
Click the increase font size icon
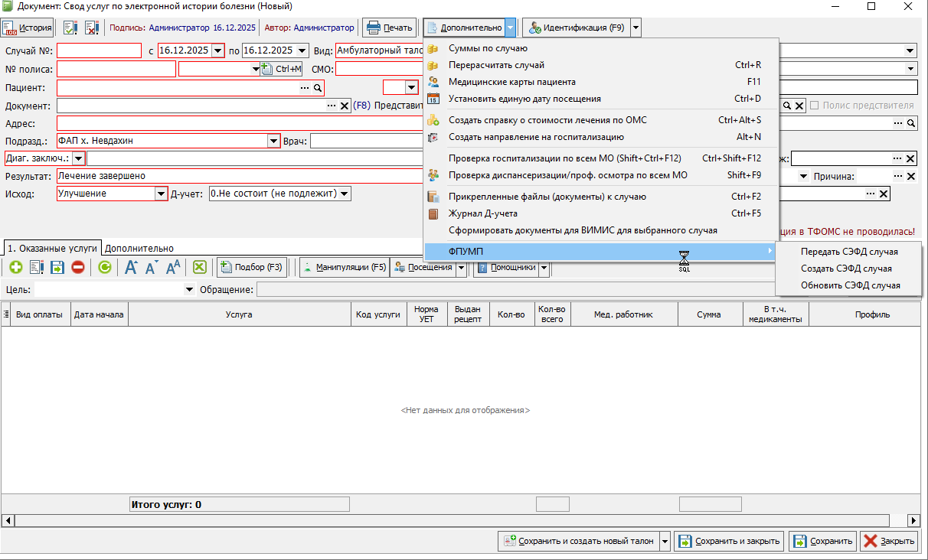131,268
